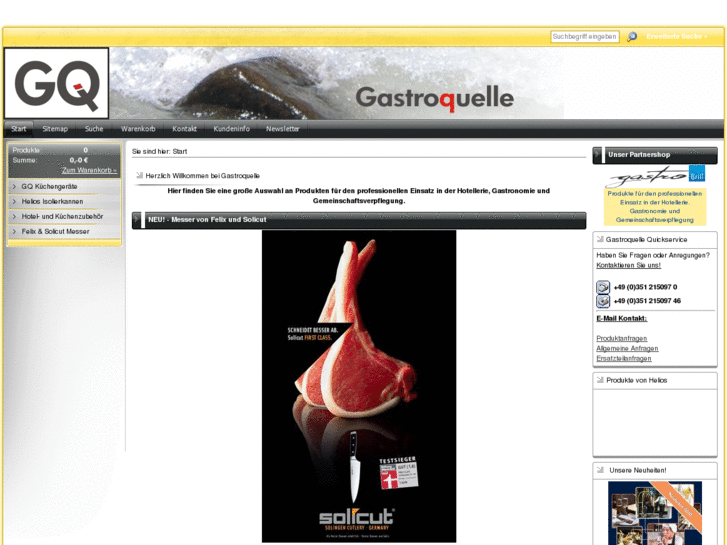Click arrow icon beside Unsere Neuheiten

coord(600,470)
